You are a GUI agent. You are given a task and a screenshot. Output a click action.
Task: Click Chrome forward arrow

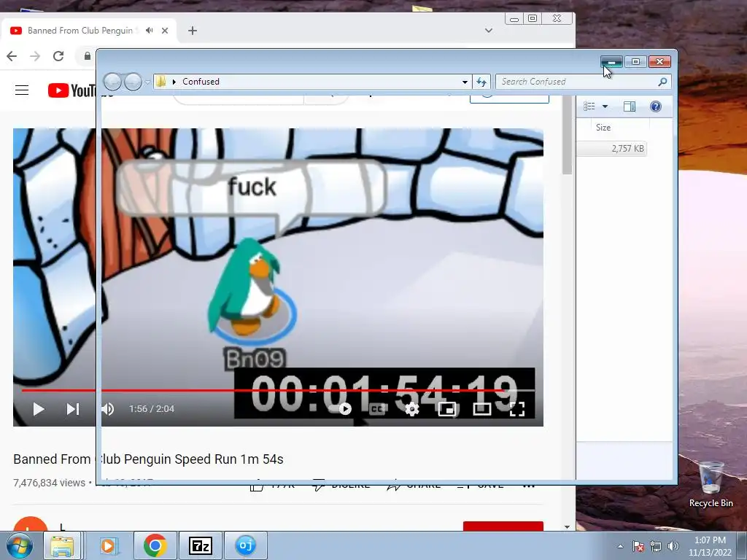(x=35, y=56)
